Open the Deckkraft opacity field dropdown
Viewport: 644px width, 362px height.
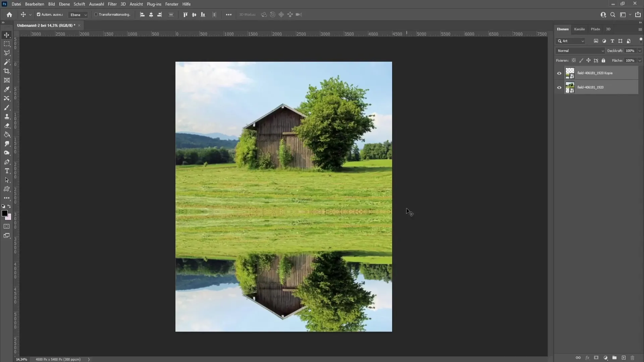[x=640, y=50]
